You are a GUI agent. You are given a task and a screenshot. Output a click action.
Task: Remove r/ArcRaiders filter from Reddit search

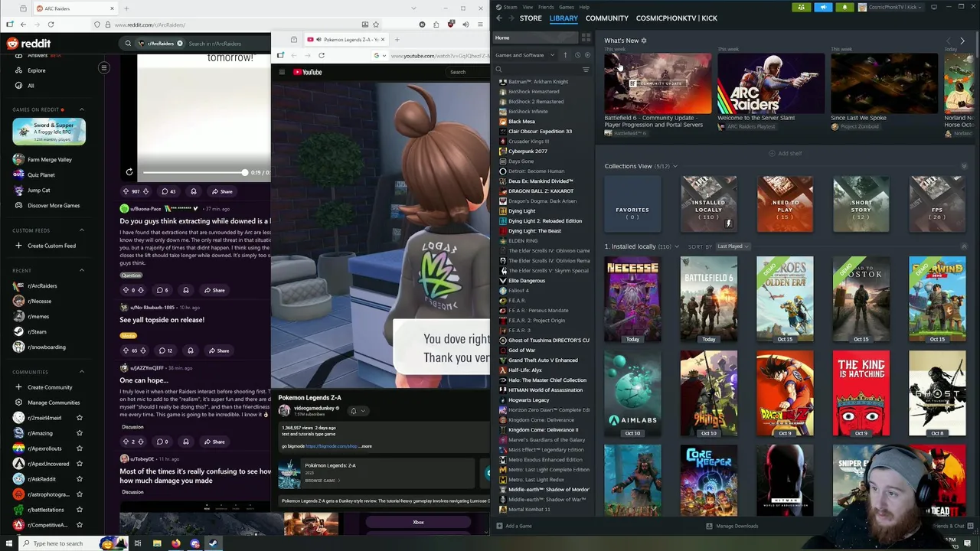point(180,44)
